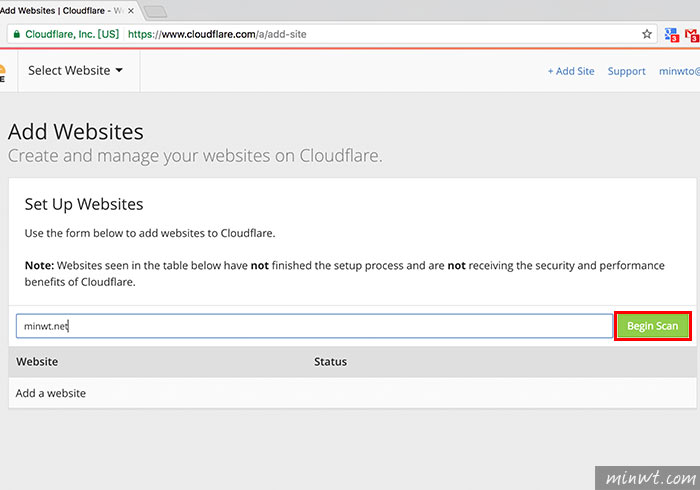Click the domain input field containing minwt.net
Viewport: 700px width, 490px height.
314,326
